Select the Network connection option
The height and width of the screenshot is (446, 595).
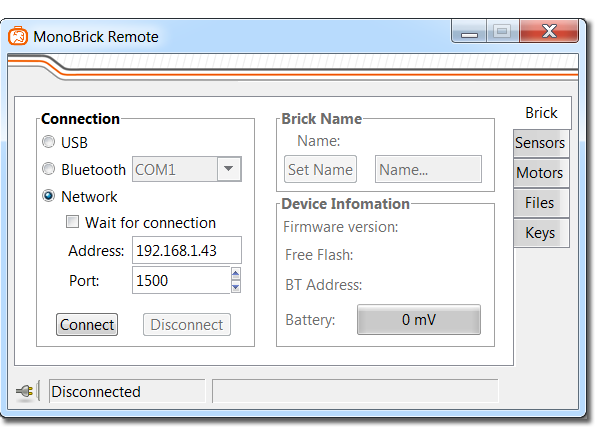[x=48, y=196]
